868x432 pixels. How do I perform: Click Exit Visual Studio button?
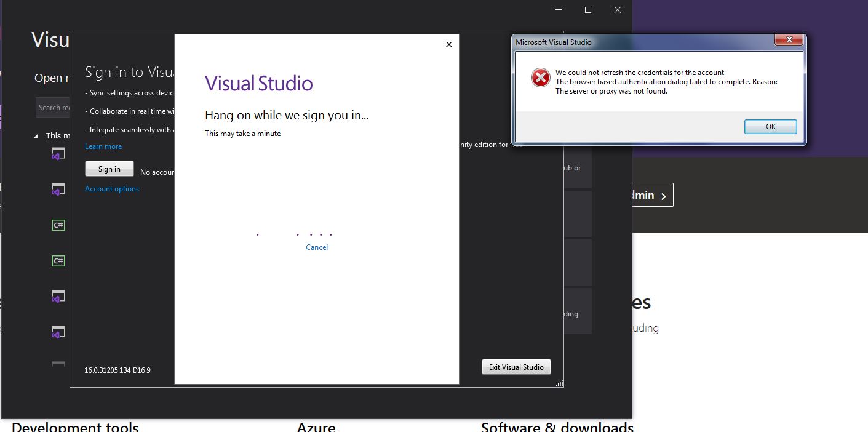click(x=516, y=367)
